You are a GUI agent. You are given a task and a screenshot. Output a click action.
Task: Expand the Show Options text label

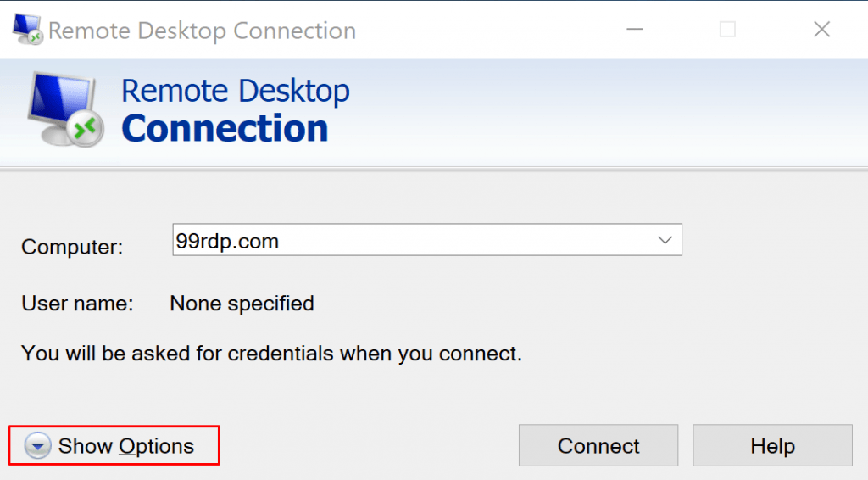pyautogui.click(x=125, y=446)
